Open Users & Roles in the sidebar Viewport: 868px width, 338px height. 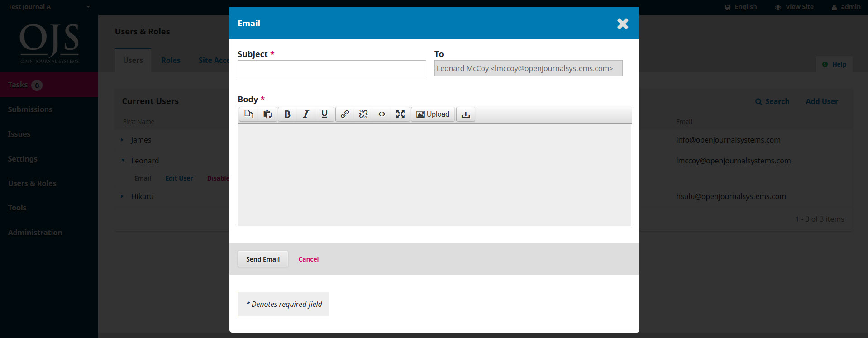[32, 183]
